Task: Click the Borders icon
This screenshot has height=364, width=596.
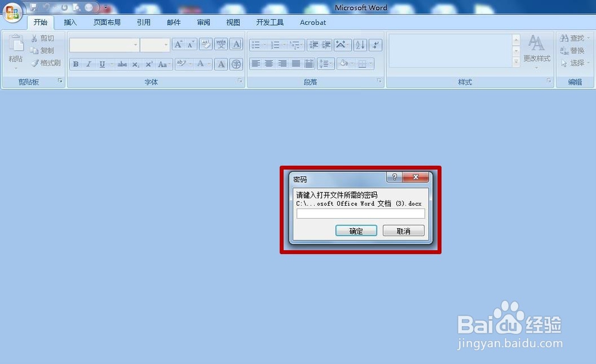Action: pyautogui.click(x=362, y=64)
